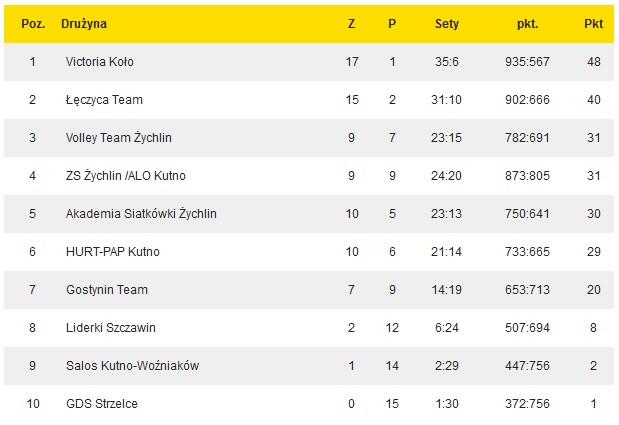Click the 35:6 sets score cell
Image resolution: width=619 pixels, height=425 pixels.
pyautogui.click(x=447, y=62)
